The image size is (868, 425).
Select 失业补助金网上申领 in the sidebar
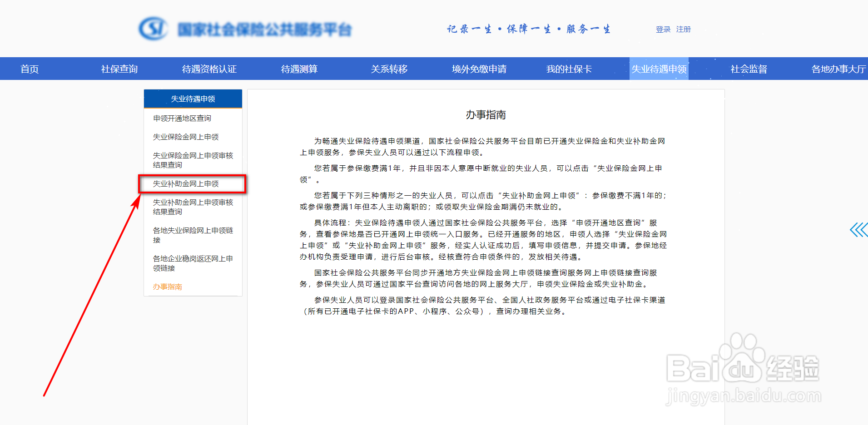point(186,183)
